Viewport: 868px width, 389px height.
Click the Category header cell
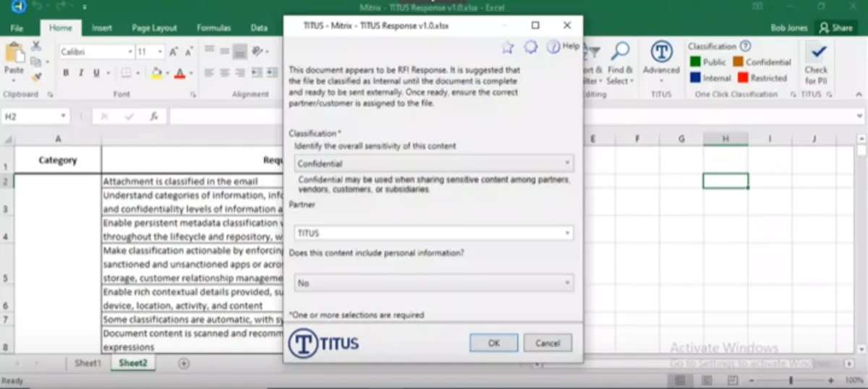tap(58, 160)
